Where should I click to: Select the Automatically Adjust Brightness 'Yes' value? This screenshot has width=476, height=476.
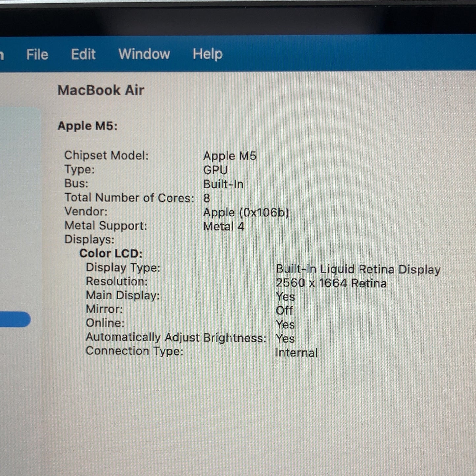[x=285, y=339]
